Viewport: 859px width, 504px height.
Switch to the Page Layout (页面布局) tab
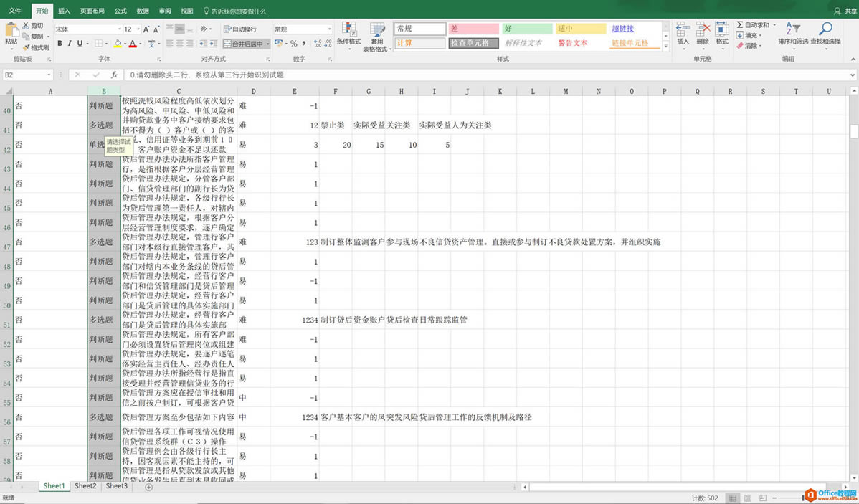click(92, 11)
